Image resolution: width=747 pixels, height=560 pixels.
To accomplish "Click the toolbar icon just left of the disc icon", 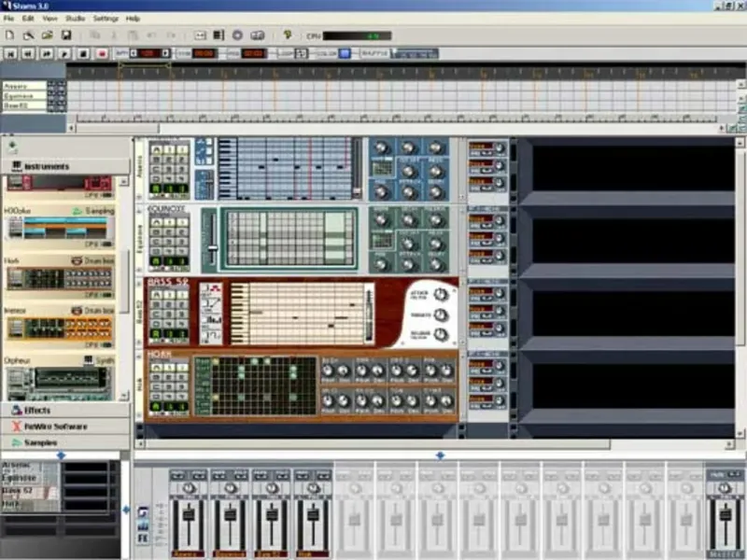I will [218, 35].
